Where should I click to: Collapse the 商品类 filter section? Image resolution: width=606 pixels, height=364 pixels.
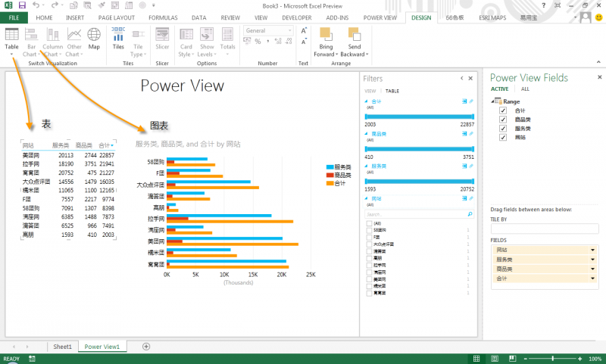pos(367,133)
